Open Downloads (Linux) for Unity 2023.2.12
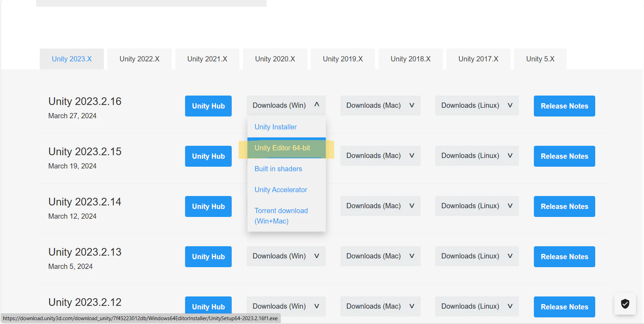Image resolution: width=644 pixels, height=324 pixels. pyautogui.click(x=477, y=306)
